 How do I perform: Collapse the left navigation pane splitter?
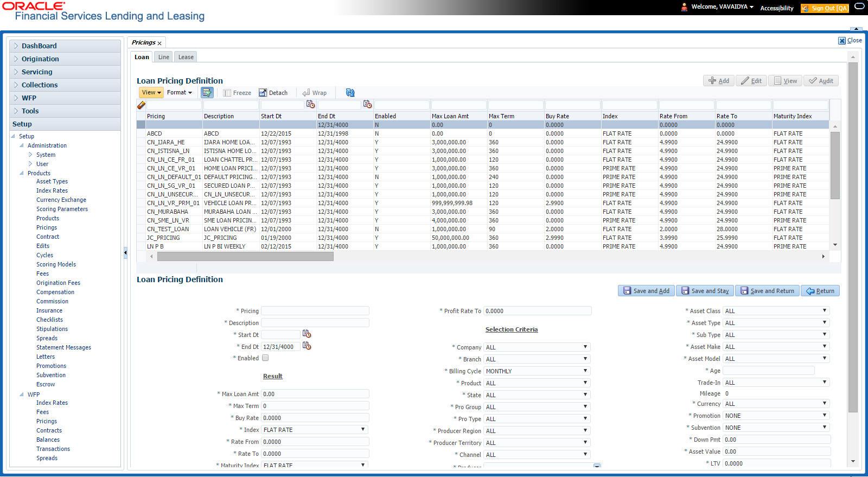click(125, 252)
